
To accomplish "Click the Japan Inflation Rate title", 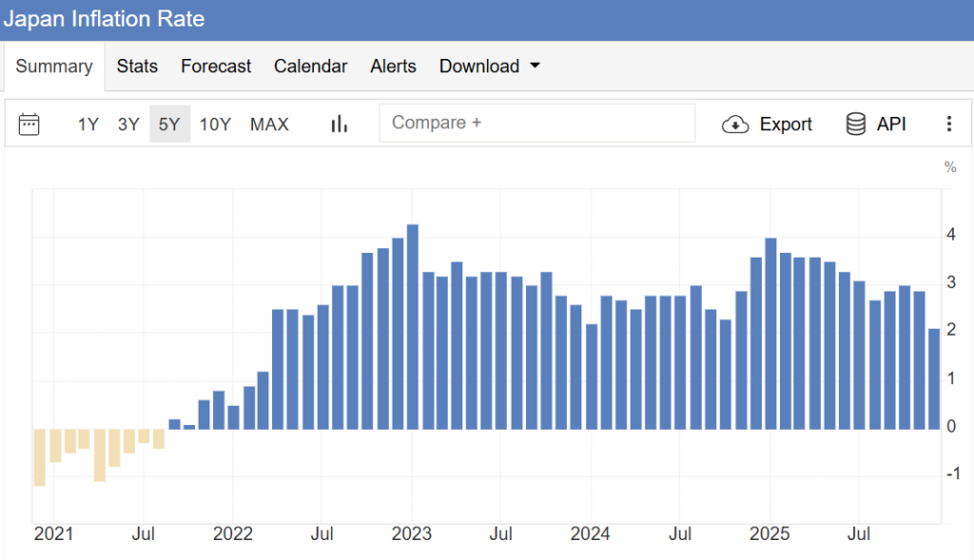I will [x=103, y=19].
